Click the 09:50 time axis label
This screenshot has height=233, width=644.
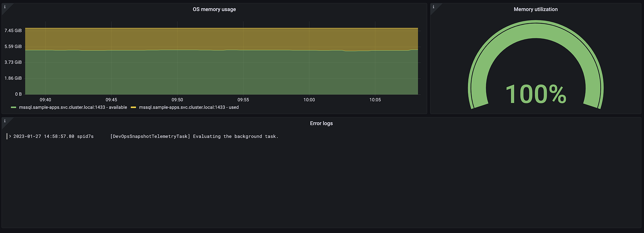pos(177,100)
